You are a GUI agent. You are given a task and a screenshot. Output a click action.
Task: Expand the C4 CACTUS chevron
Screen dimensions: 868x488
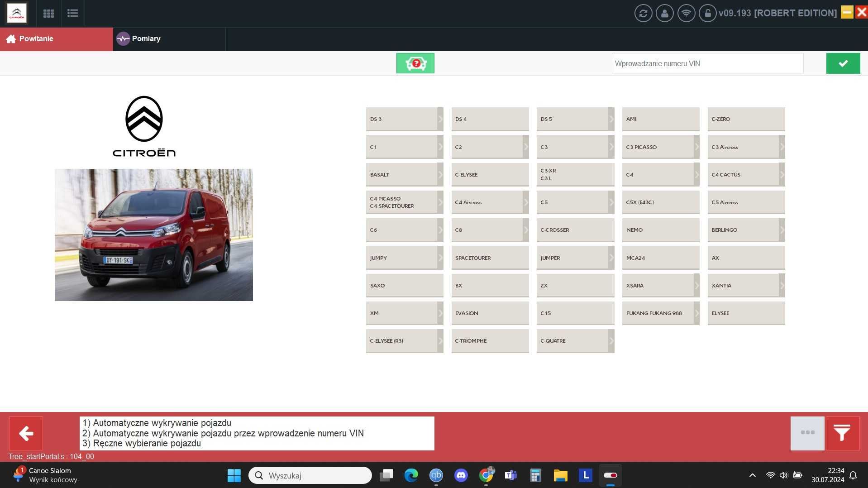click(782, 174)
